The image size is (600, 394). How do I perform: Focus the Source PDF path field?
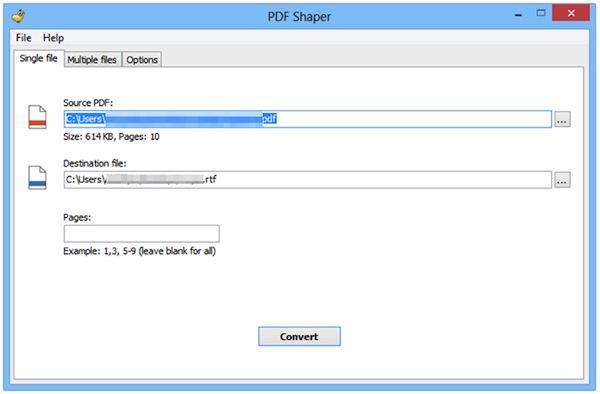point(308,119)
